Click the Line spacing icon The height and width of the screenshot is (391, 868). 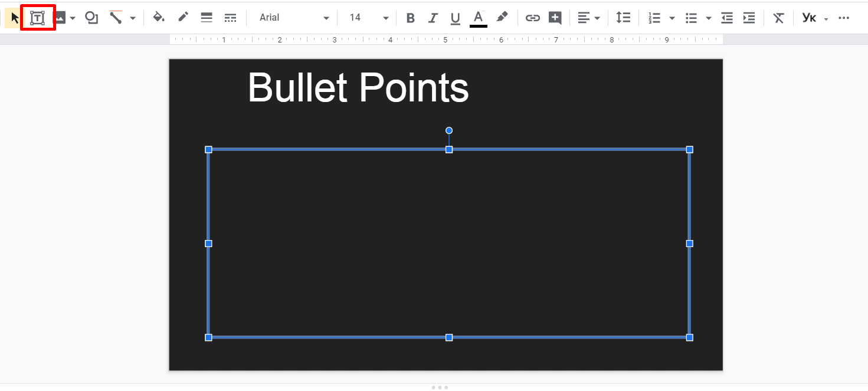click(623, 18)
